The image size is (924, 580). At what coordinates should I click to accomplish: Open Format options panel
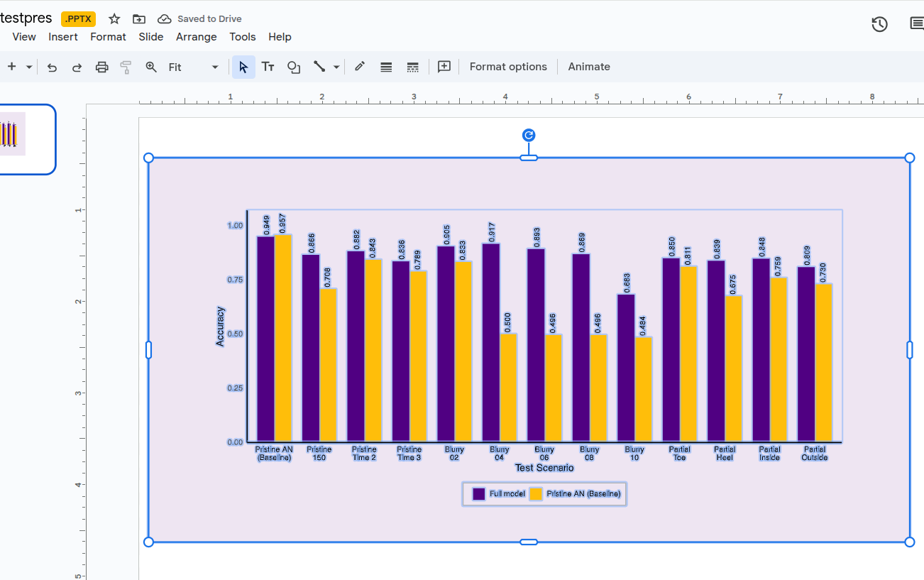[508, 67]
